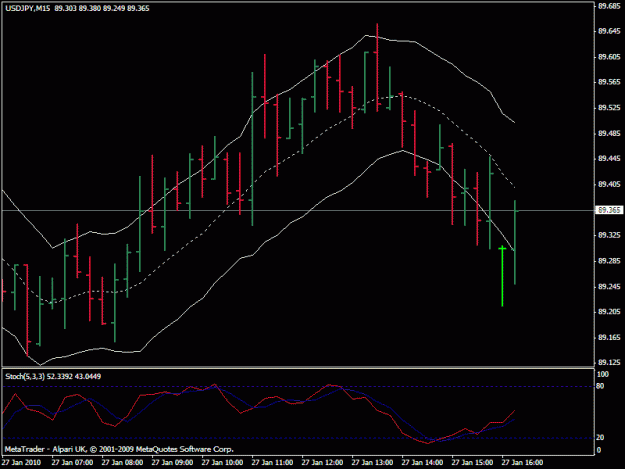Click the 89.645 price axis label

pos(609,31)
